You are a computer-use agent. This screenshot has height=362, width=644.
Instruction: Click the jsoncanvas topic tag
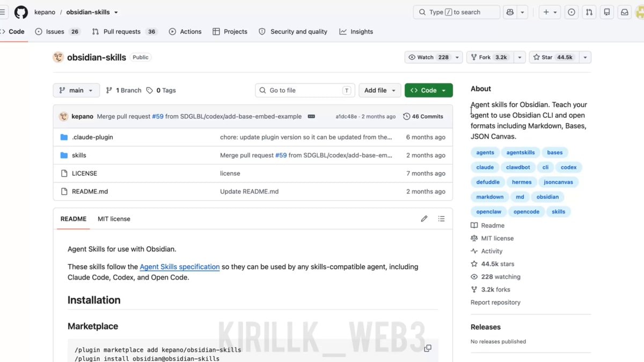[x=558, y=182]
